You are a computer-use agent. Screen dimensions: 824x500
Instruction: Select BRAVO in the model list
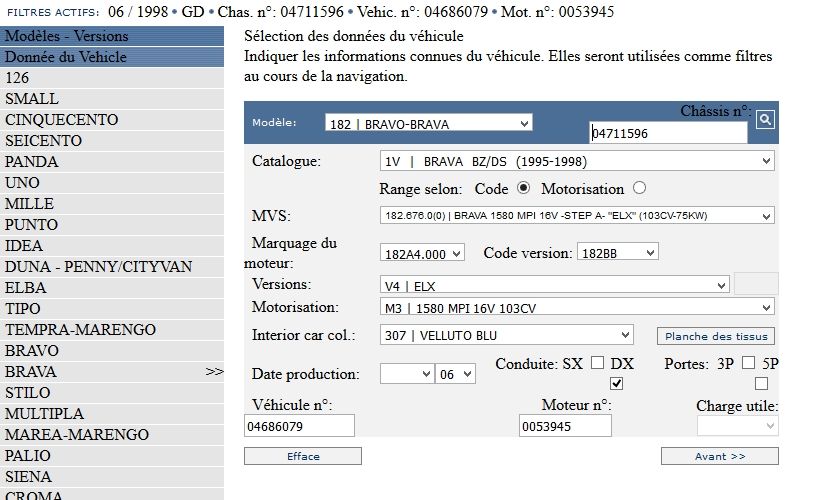point(112,351)
